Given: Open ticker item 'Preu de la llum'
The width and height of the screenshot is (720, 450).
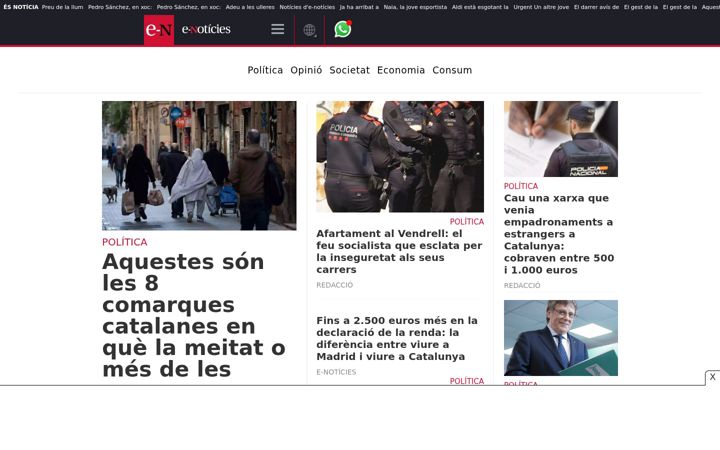Looking at the screenshot, I should click(x=62, y=7).
